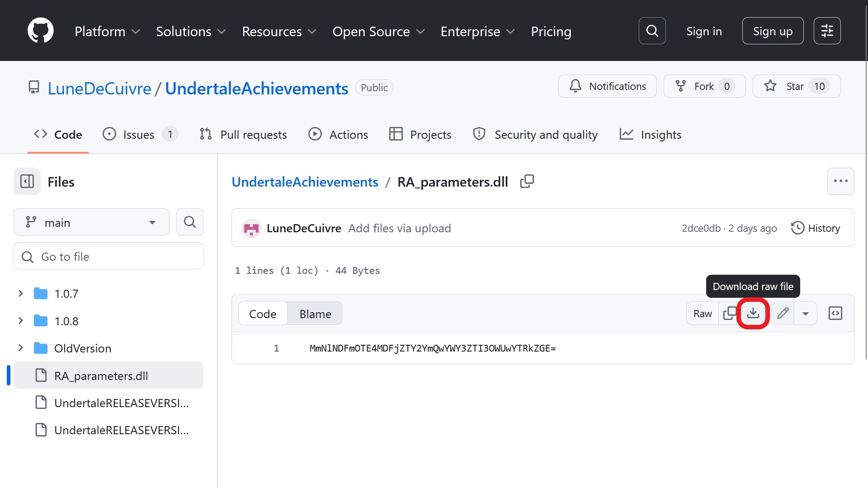The width and height of the screenshot is (868, 488).
Task: Open the appearance settings sliders icon
Action: pos(827,31)
